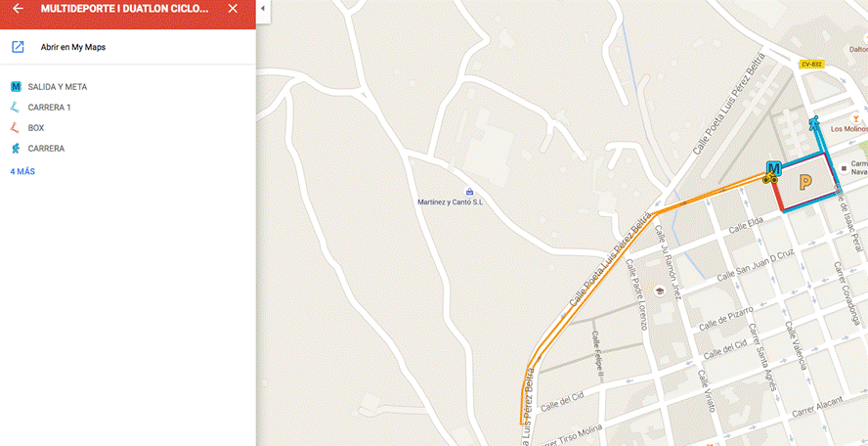The image size is (868, 446).
Task: Click the blue M start marker on the map
Action: tap(773, 168)
